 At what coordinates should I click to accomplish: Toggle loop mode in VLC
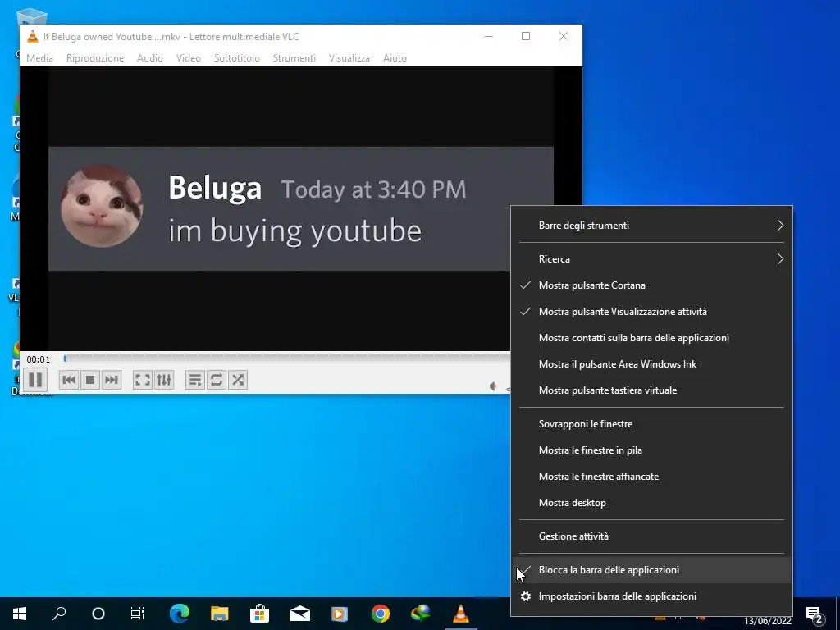click(x=217, y=380)
